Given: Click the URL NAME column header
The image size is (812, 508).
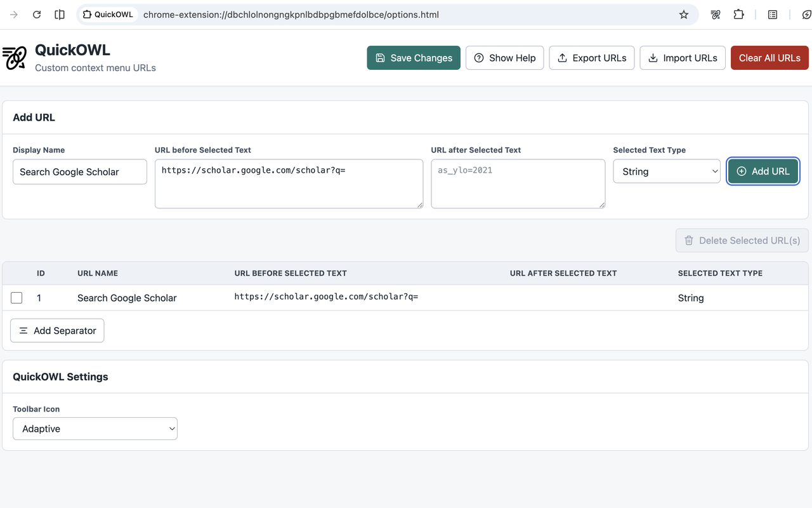Looking at the screenshot, I should 98,273.
